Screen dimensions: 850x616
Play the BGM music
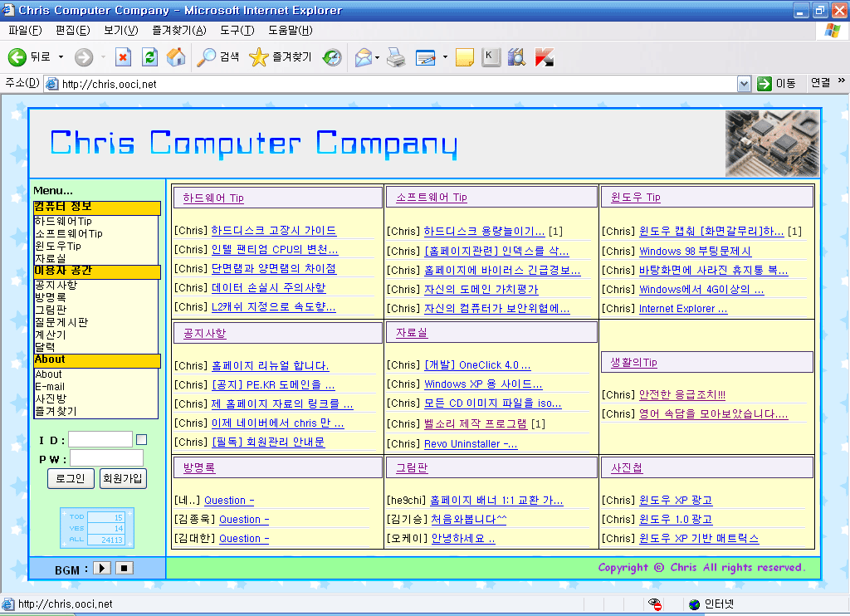(x=101, y=569)
